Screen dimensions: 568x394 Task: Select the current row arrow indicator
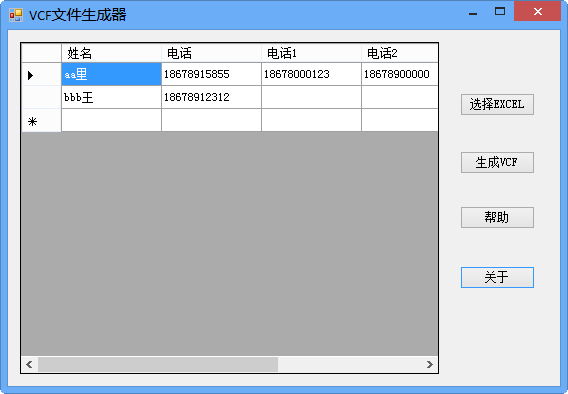(x=30, y=75)
